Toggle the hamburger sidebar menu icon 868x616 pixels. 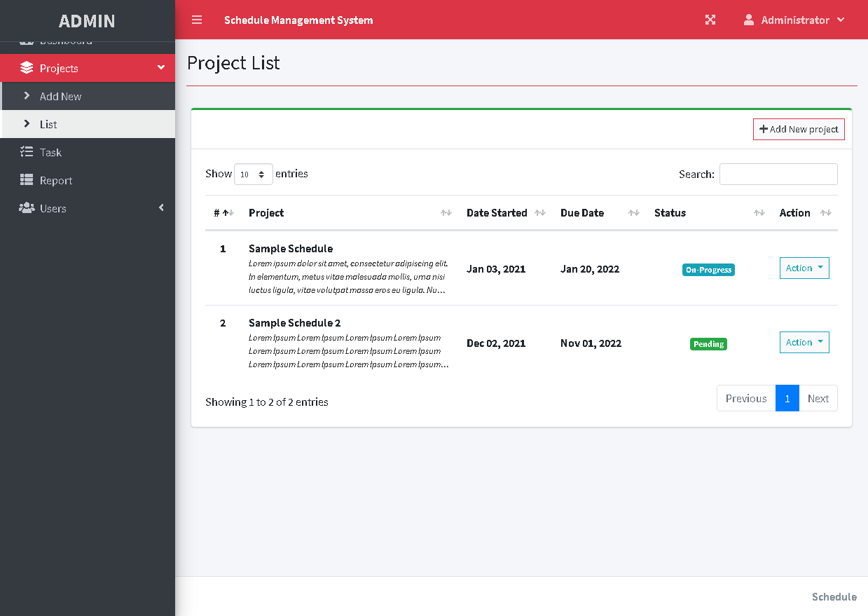(x=197, y=20)
